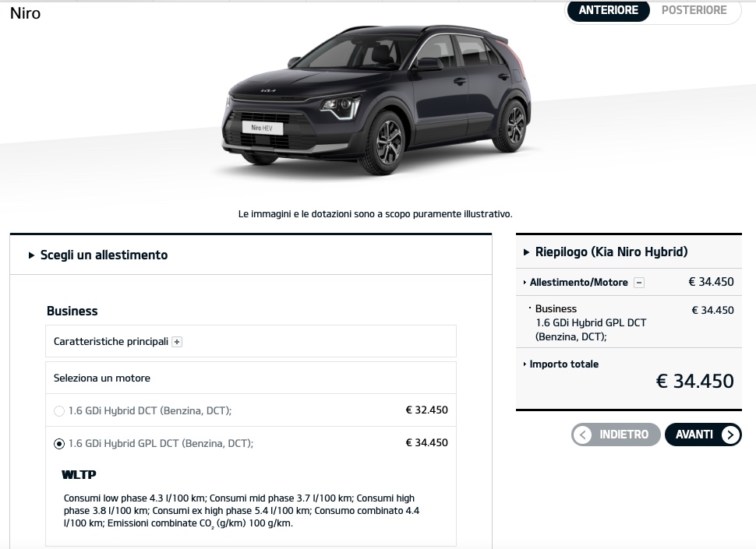The width and height of the screenshot is (756, 549).
Task: Click the small arrow beside Importo totale
Action: (525, 364)
